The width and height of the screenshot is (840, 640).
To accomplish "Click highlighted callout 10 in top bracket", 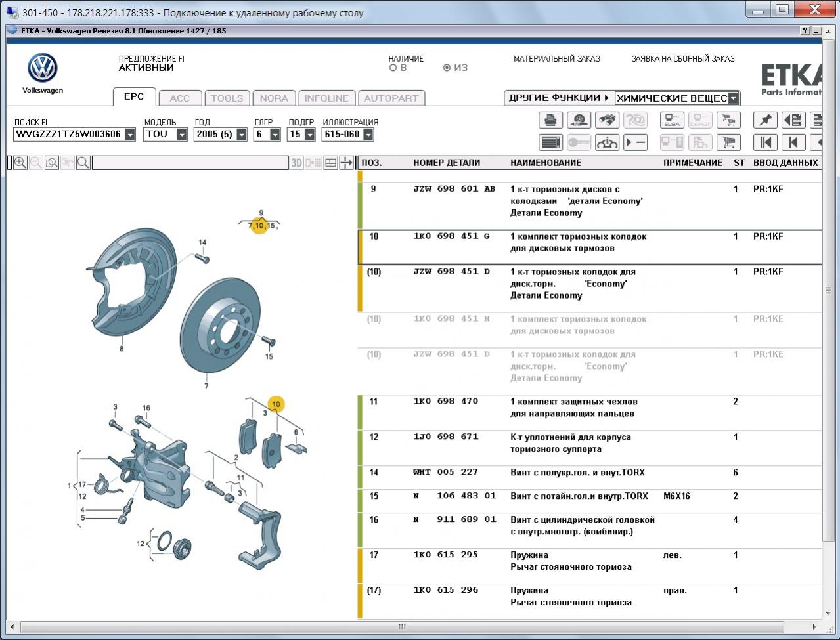I will [260, 226].
